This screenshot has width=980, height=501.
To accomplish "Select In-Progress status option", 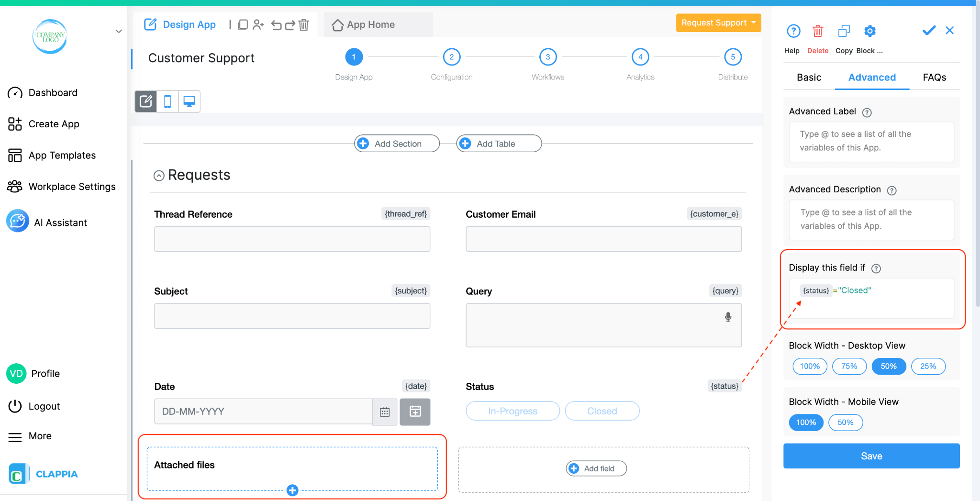I will [512, 411].
